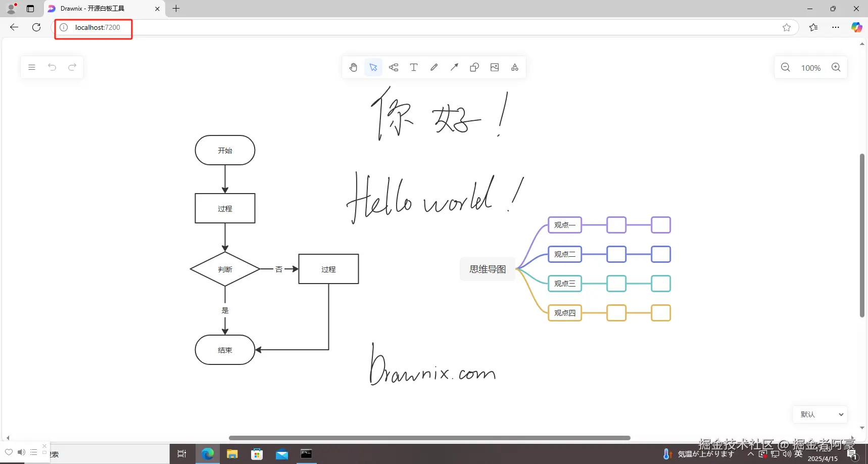Open the Image insert tool
The image size is (868, 464).
(495, 67)
